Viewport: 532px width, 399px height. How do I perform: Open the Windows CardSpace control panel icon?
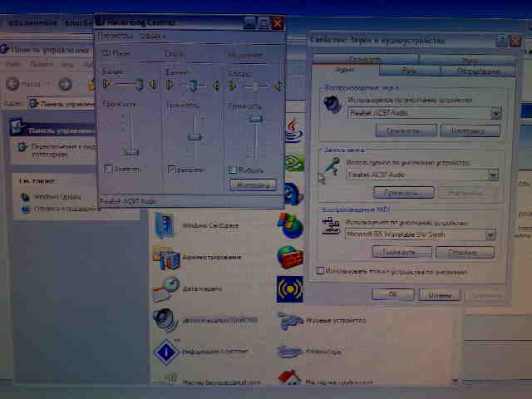(x=165, y=224)
